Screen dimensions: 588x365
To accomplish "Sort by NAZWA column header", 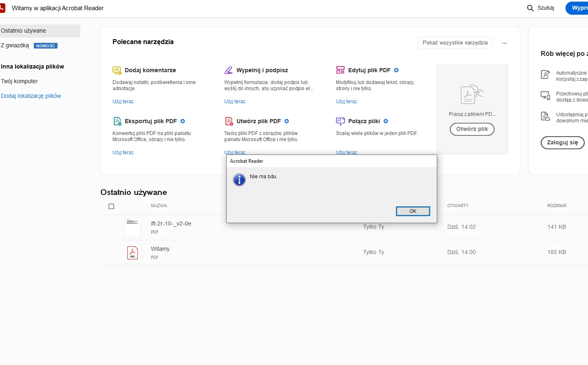I will (x=159, y=206).
